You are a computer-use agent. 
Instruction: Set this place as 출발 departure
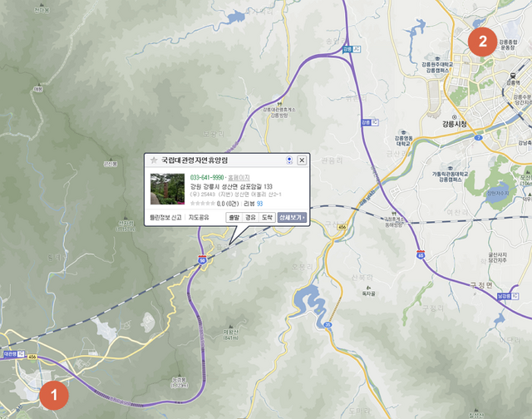[x=234, y=218]
